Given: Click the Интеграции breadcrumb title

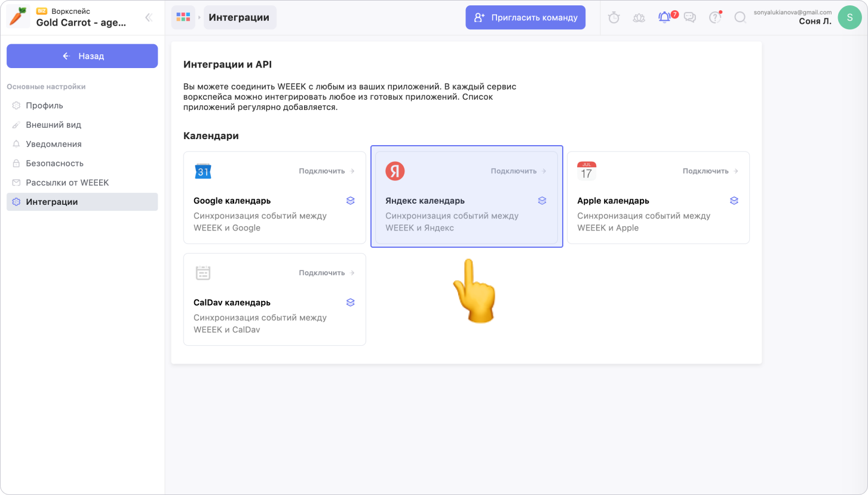Looking at the screenshot, I should pos(240,17).
